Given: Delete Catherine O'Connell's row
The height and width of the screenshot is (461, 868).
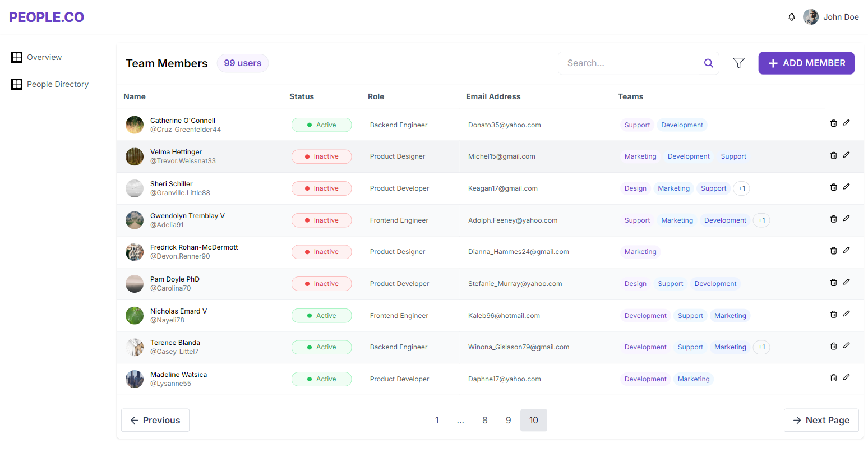Looking at the screenshot, I should click(x=834, y=123).
